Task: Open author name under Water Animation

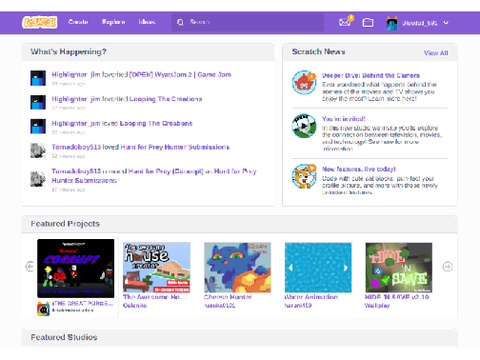Action: pyautogui.click(x=298, y=305)
